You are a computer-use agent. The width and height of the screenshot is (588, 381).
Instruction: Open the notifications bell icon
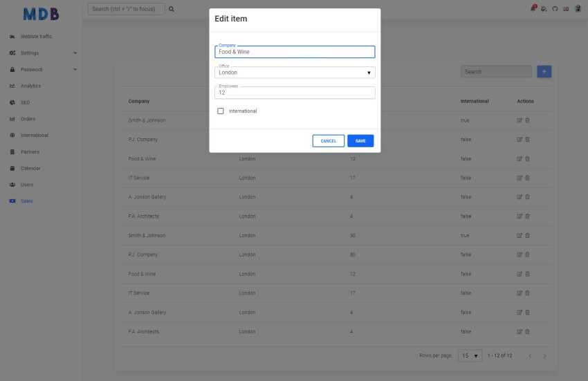[x=533, y=8]
